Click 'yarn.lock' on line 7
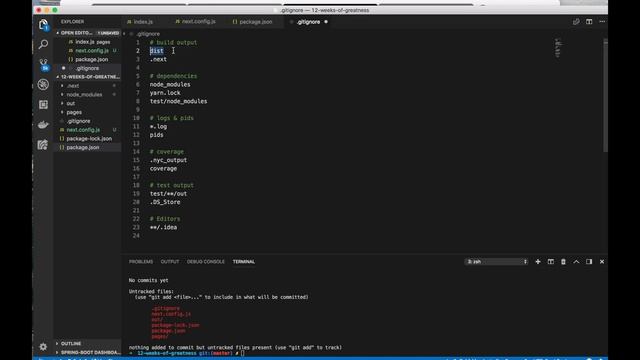The width and height of the screenshot is (640, 360). [x=165, y=93]
